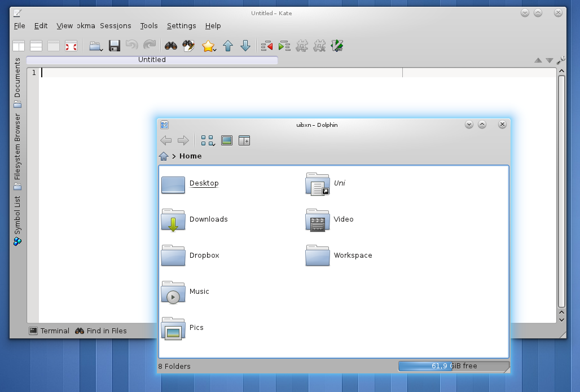The width and height of the screenshot is (580, 392).
Task: Click Home breadcrumb label in Dolphin
Action: (191, 156)
